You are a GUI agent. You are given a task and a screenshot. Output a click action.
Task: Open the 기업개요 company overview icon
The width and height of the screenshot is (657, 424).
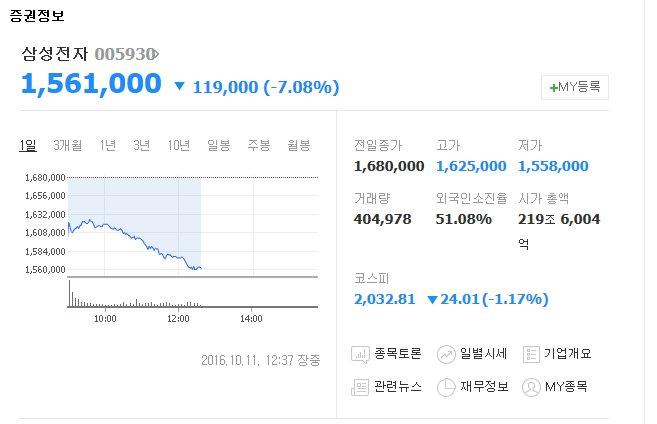pyautogui.click(x=531, y=354)
